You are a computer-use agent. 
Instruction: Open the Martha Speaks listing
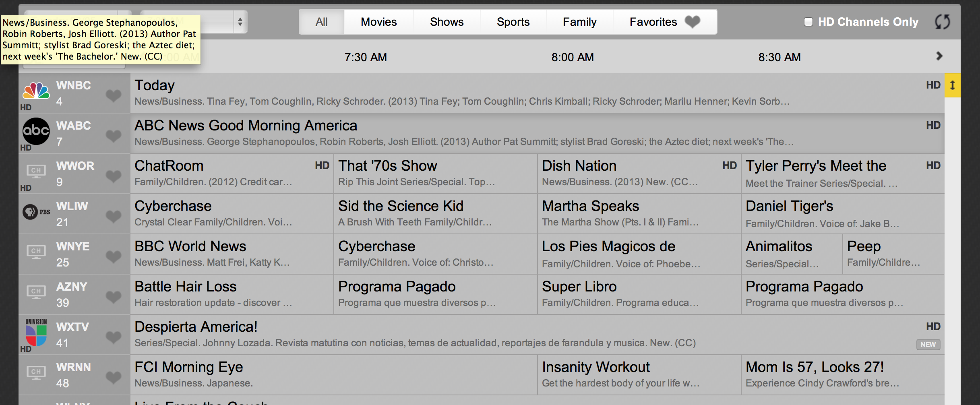639,214
